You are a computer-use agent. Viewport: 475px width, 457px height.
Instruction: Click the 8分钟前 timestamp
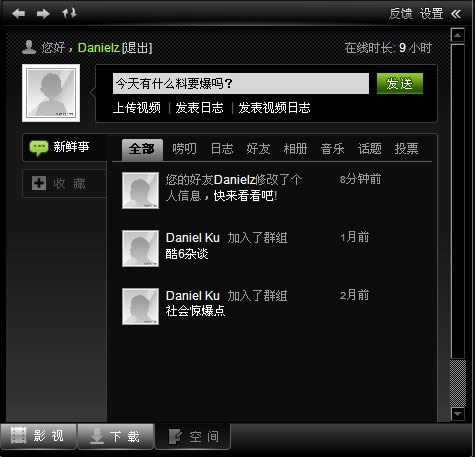(360, 179)
